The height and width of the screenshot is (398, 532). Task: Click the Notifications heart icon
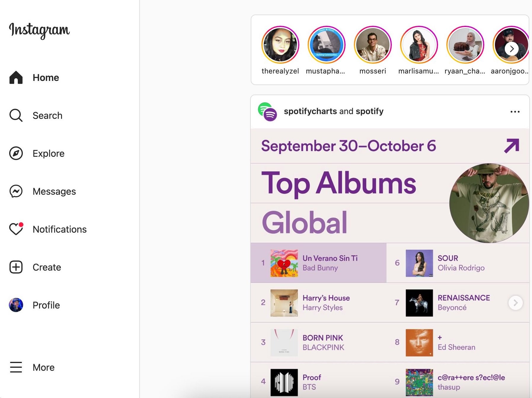tap(16, 229)
